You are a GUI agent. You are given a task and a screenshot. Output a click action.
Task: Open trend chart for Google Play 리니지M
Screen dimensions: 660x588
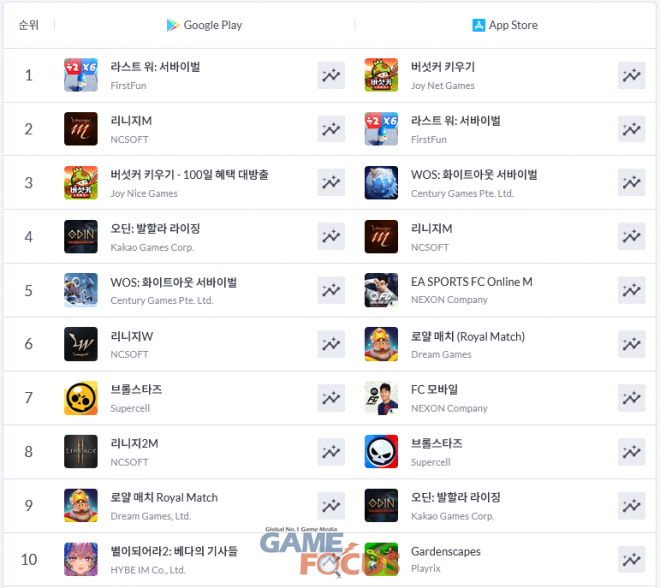tap(331, 129)
